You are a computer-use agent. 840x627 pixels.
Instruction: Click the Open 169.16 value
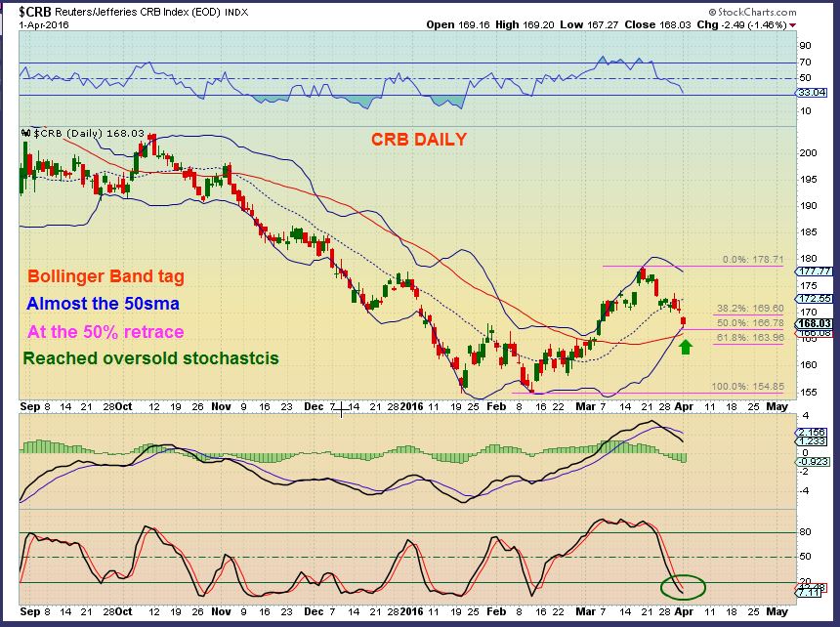click(x=458, y=24)
